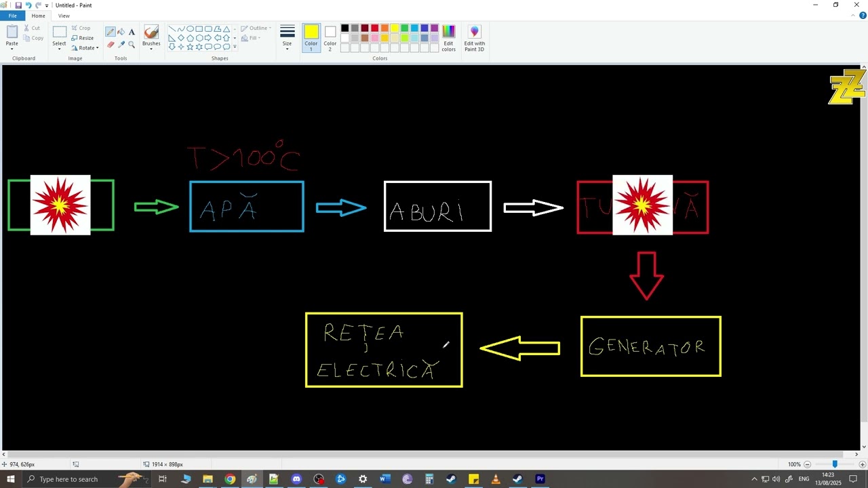Choose the Line shape

click(172, 29)
